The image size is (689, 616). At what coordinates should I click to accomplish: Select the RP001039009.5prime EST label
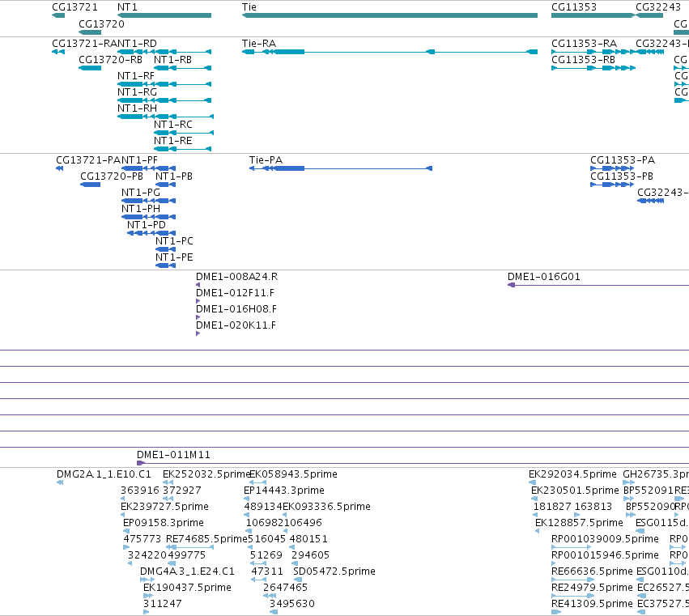(605, 539)
